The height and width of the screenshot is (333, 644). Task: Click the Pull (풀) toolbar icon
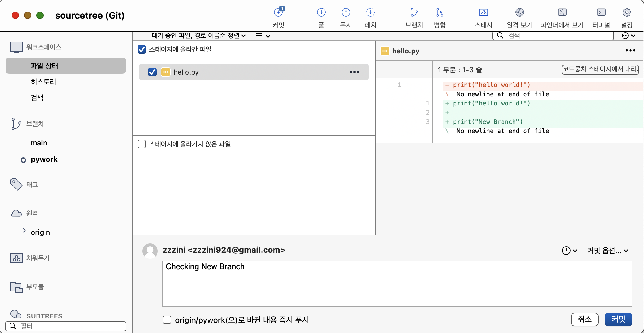click(x=321, y=13)
